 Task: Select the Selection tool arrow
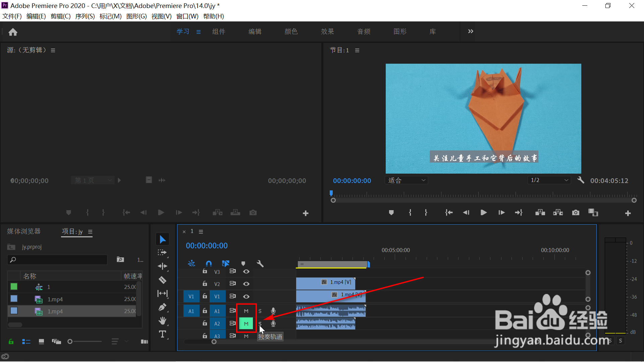click(163, 239)
